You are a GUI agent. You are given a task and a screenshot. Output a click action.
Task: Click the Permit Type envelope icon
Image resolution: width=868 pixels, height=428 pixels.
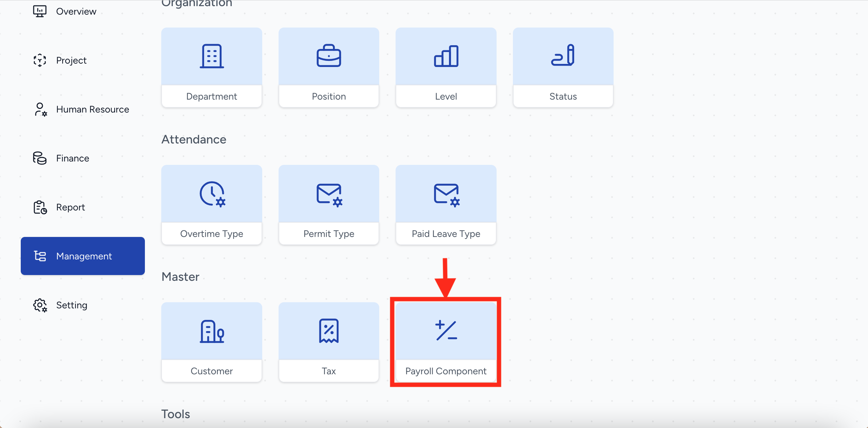[x=329, y=194]
